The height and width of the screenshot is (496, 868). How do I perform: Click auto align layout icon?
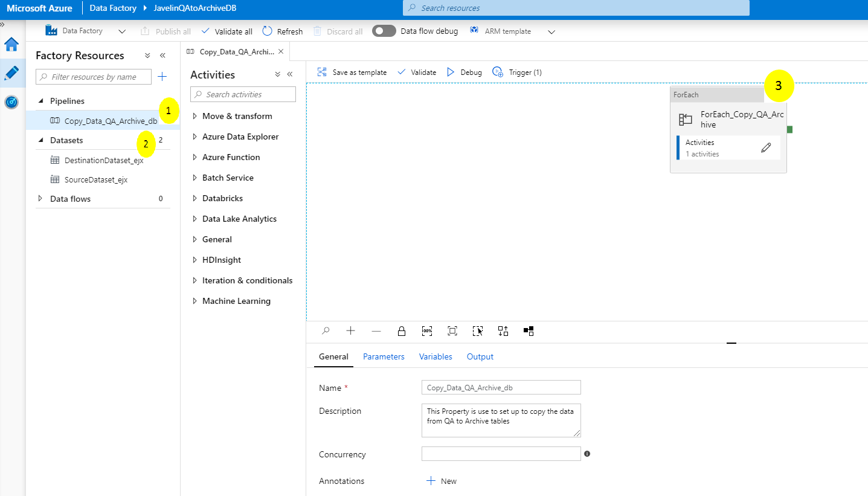pyautogui.click(x=503, y=330)
